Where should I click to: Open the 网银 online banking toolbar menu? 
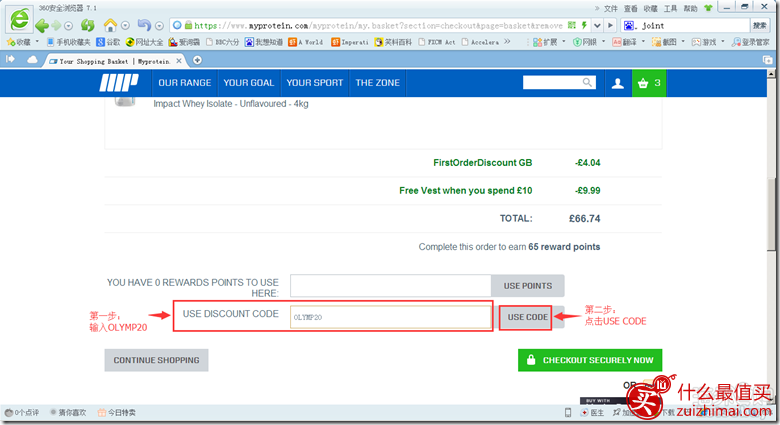[x=588, y=42]
